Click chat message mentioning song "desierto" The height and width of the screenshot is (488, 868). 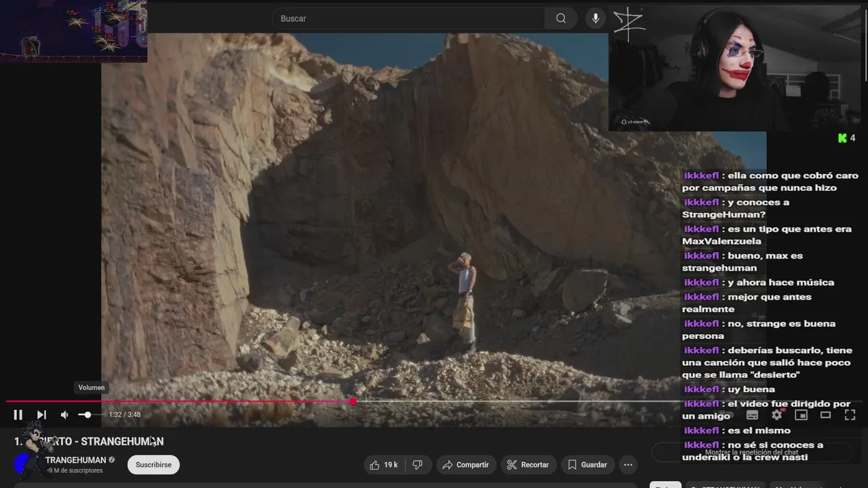pyautogui.click(x=767, y=363)
